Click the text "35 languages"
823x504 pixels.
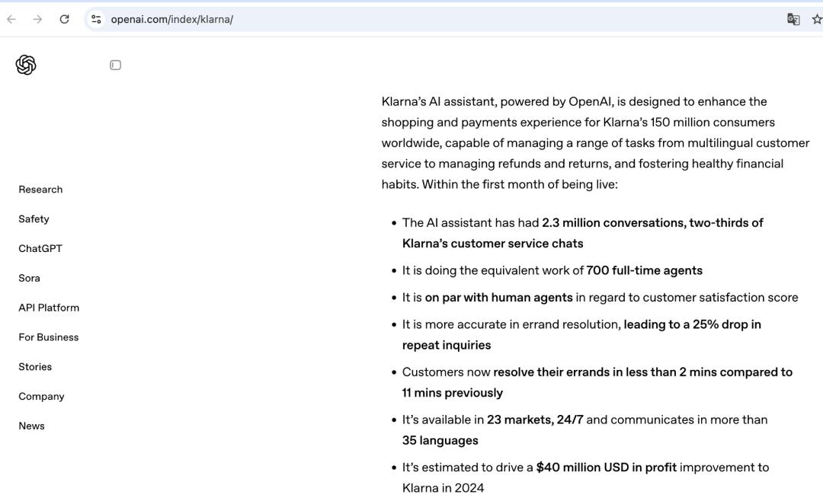(x=440, y=441)
